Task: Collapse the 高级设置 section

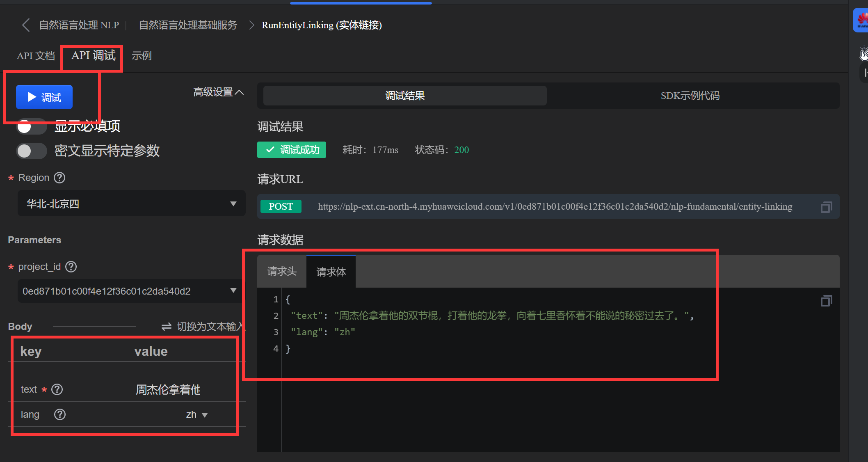Action: [218, 92]
